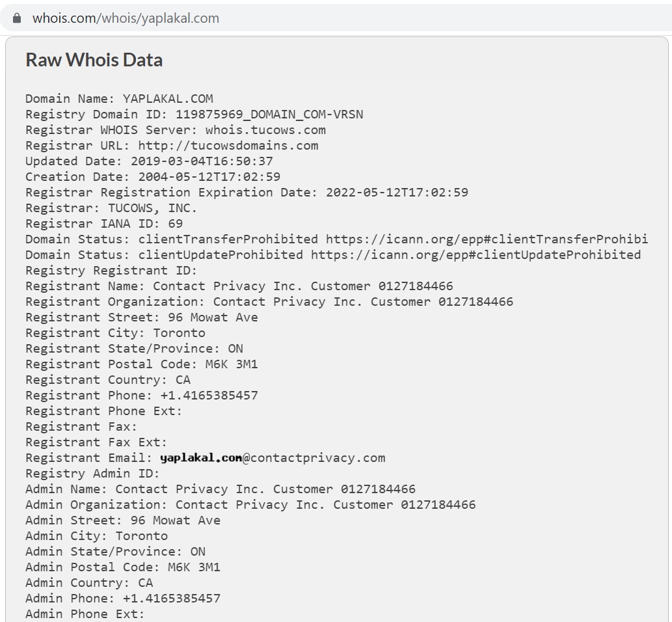Click the clientTransferProhibited icann.org URL
The image size is (672, 622).
point(487,239)
